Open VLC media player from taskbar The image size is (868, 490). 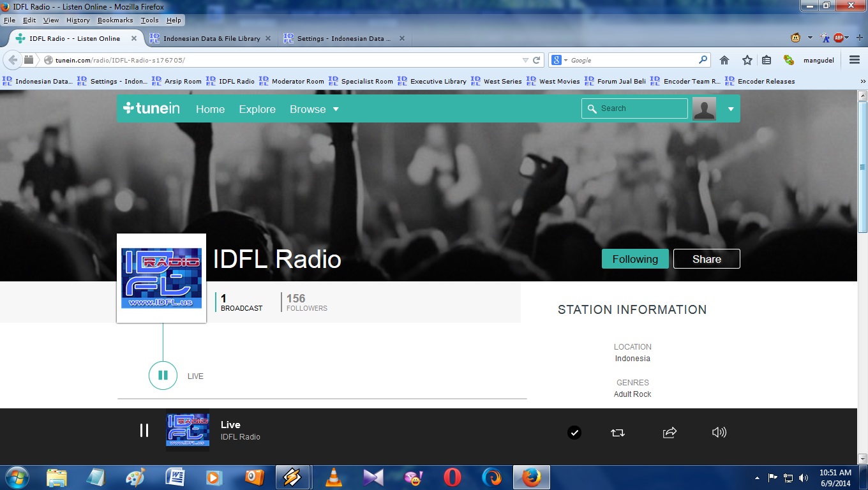pyautogui.click(x=333, y=477)
